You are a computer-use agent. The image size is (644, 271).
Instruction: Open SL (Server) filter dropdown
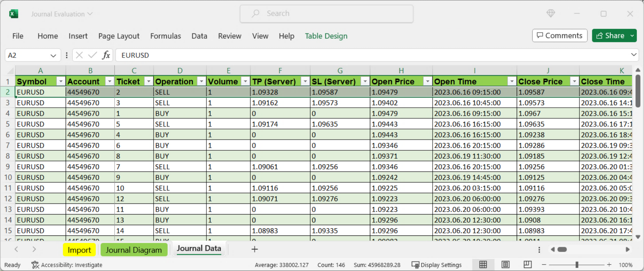365,81
